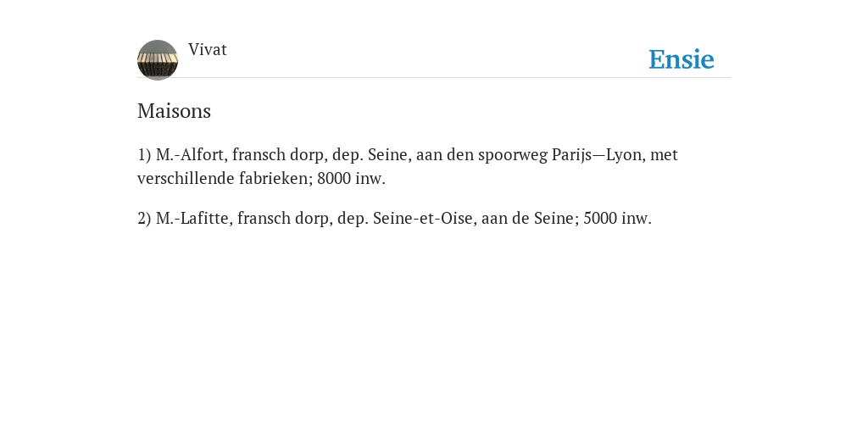The image size is (868, 434).
Task: Open the Vivat author avatar image
Action: point(158,60)
